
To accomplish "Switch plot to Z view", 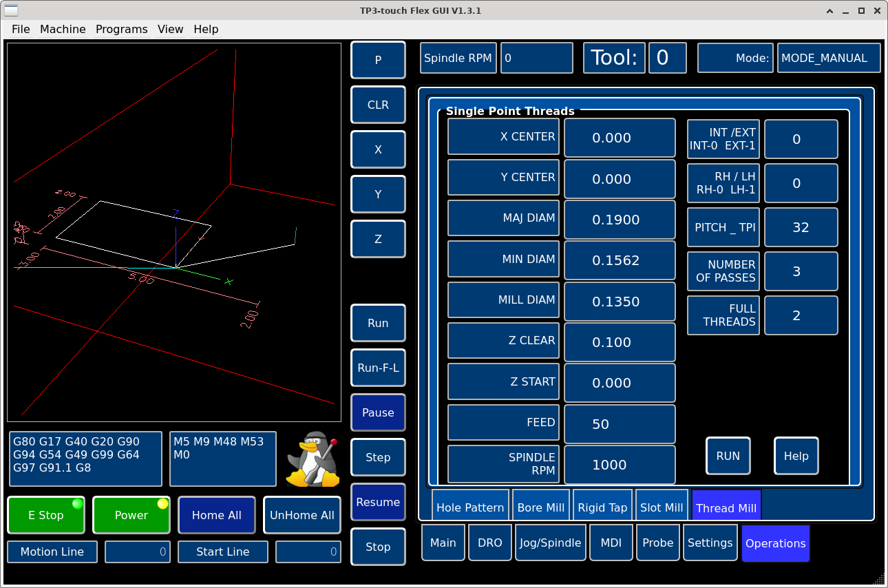I will coord(378,239).
